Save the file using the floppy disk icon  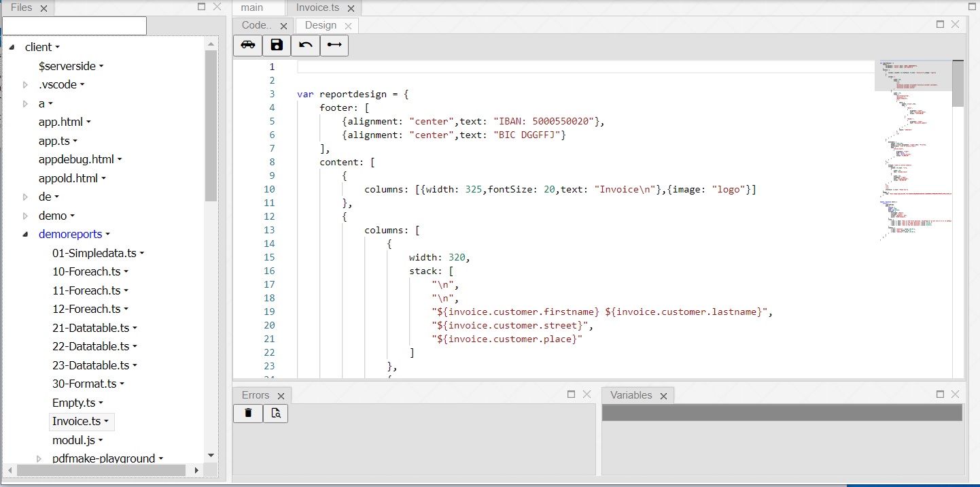coord(276,45)
